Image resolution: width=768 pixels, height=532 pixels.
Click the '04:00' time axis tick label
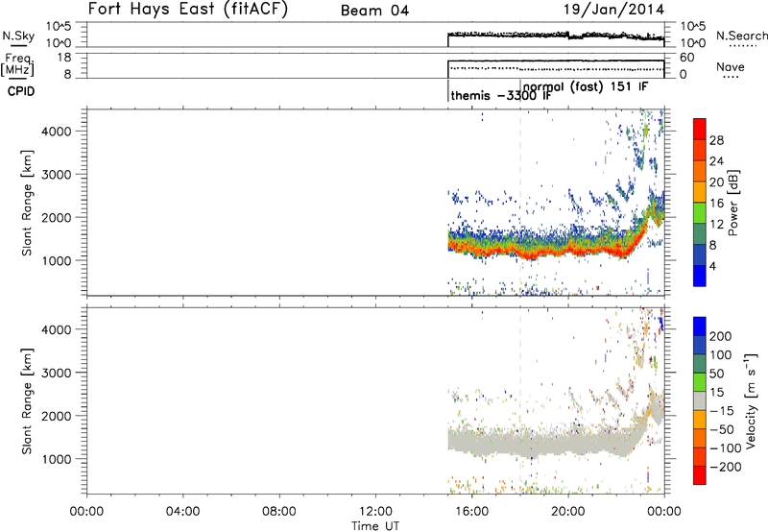[x=183, y=512]
